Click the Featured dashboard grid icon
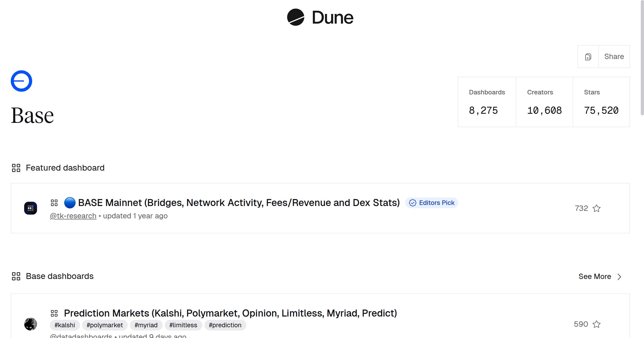The height and width of the screenshot is (338, 644). (x=16, y=168)
